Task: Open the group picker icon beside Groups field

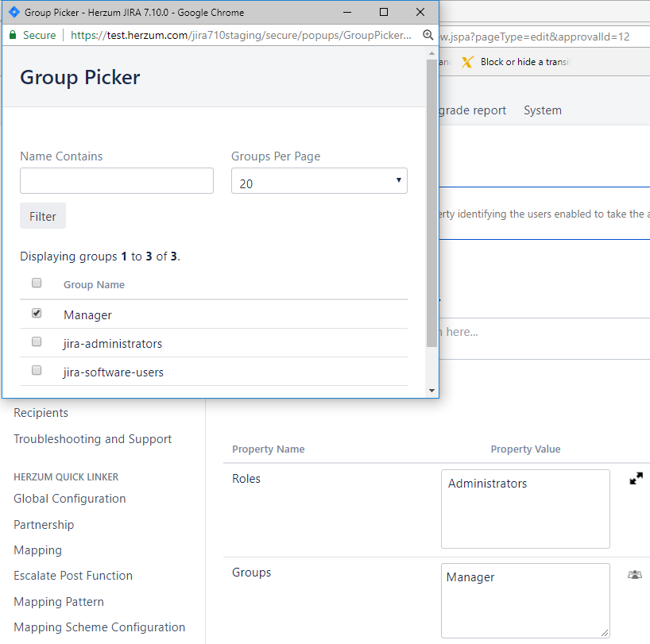Action: click(635, 574)
